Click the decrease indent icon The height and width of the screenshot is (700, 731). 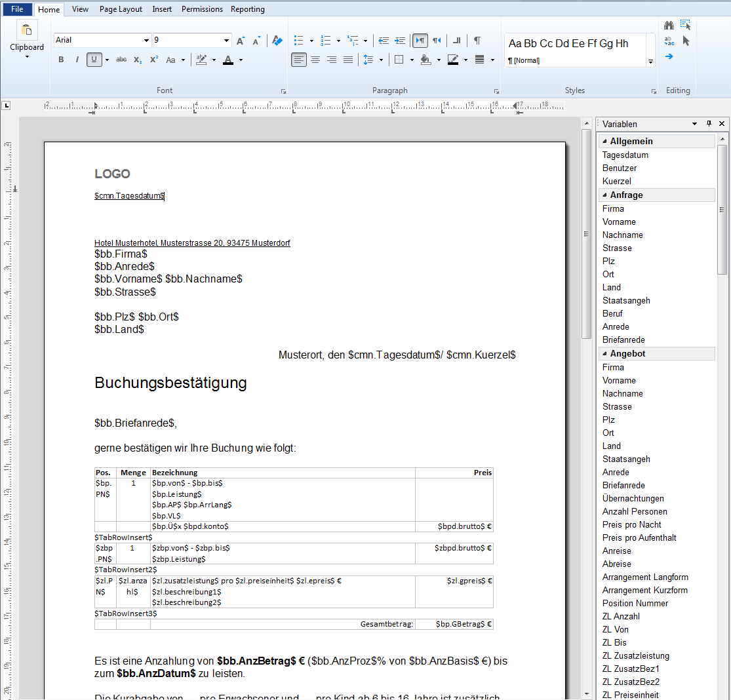[384, 41]
